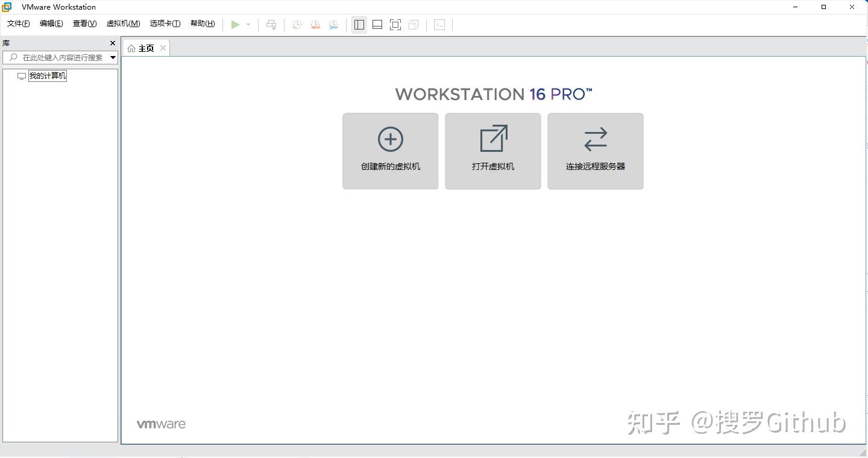Minimize the VMware Workstation window
The width and height of the screenshot is (868, 458).
796,7
